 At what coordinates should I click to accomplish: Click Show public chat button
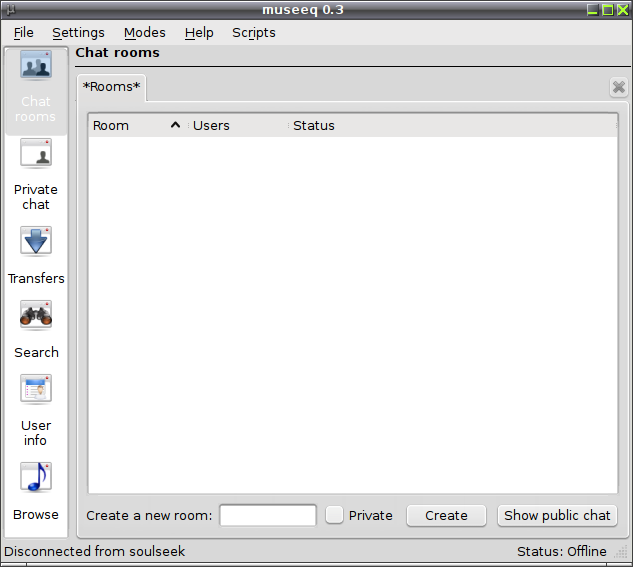[x=557, y=515]
